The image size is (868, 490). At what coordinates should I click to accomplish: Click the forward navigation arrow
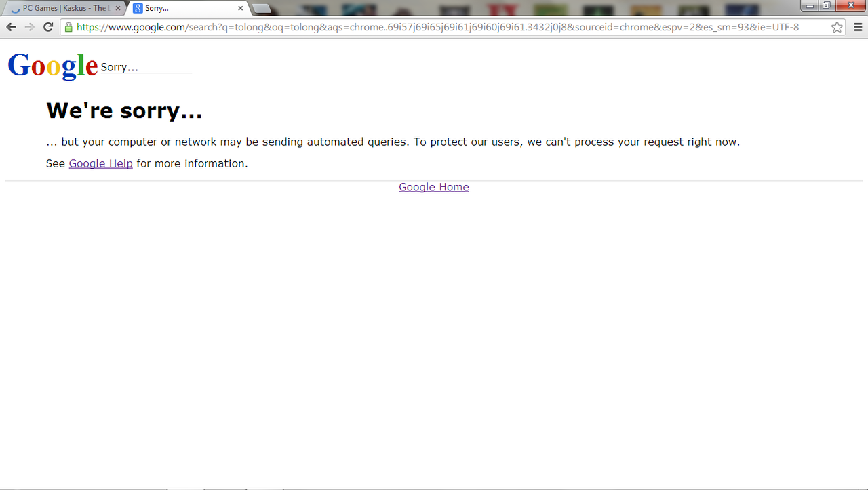coord(29,27)
